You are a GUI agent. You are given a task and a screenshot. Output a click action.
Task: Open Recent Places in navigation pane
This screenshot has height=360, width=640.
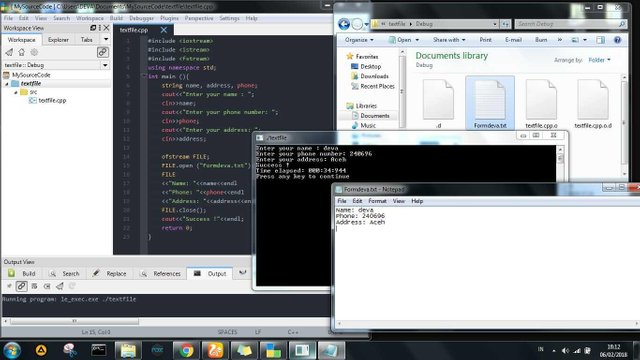point(373,86)
